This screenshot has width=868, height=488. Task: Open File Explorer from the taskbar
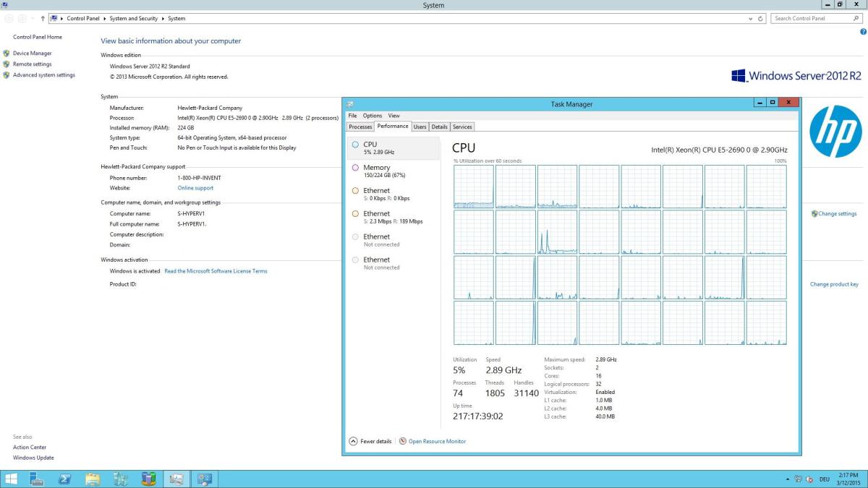[93, 479]
